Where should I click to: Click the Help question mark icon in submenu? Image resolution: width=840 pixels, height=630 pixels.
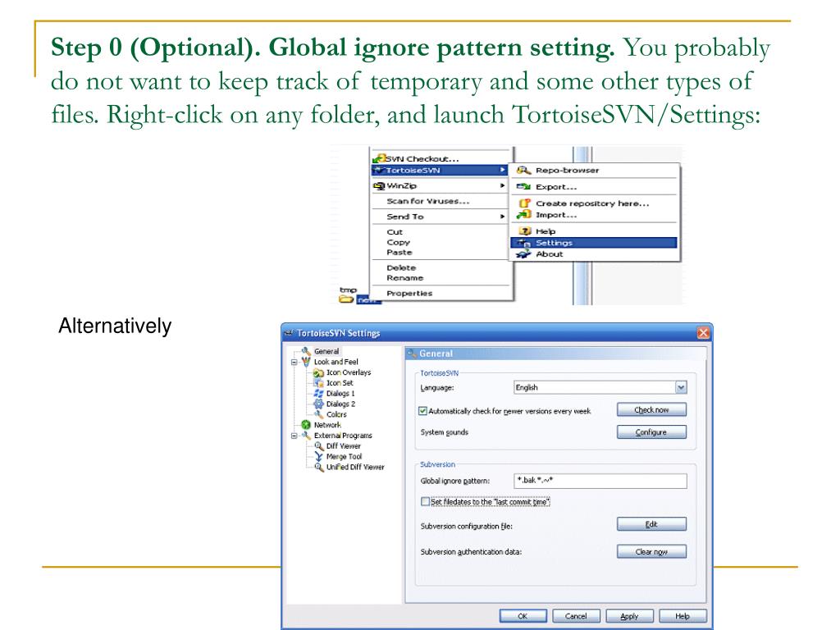tap(525, 231)
